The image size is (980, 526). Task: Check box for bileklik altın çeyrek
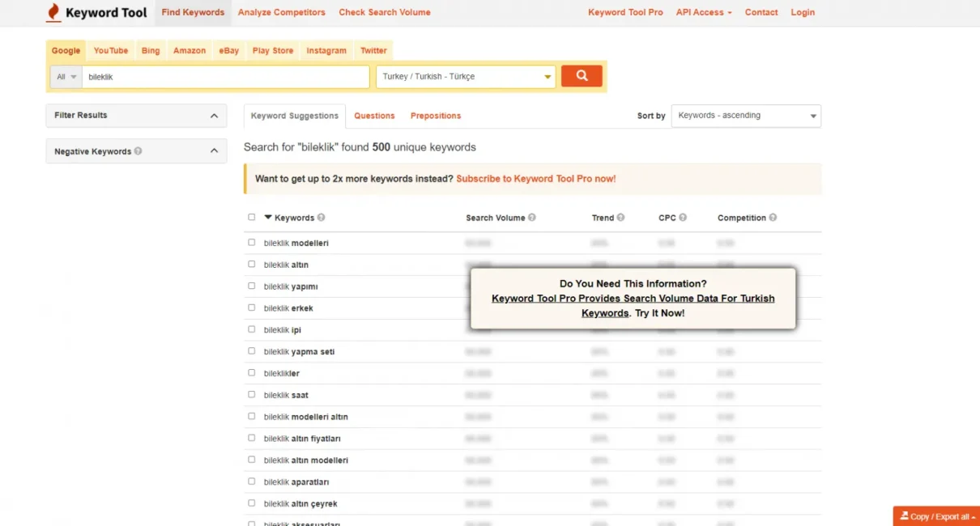coord(251,503)
